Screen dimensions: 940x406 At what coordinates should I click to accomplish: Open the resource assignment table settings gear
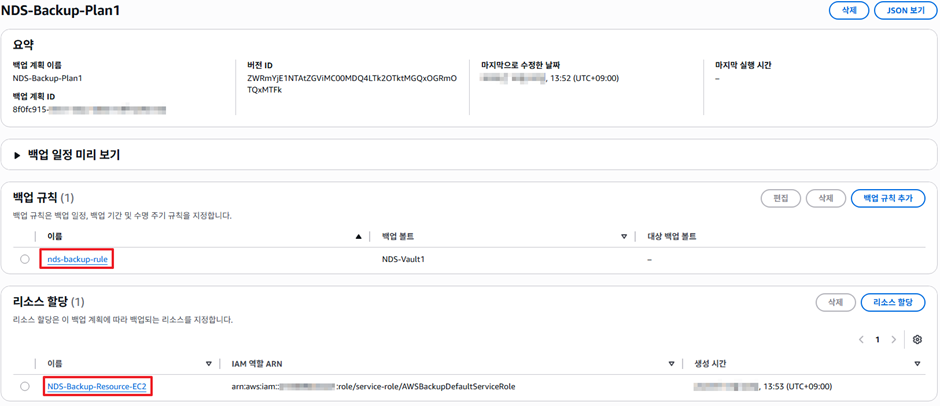917,340
